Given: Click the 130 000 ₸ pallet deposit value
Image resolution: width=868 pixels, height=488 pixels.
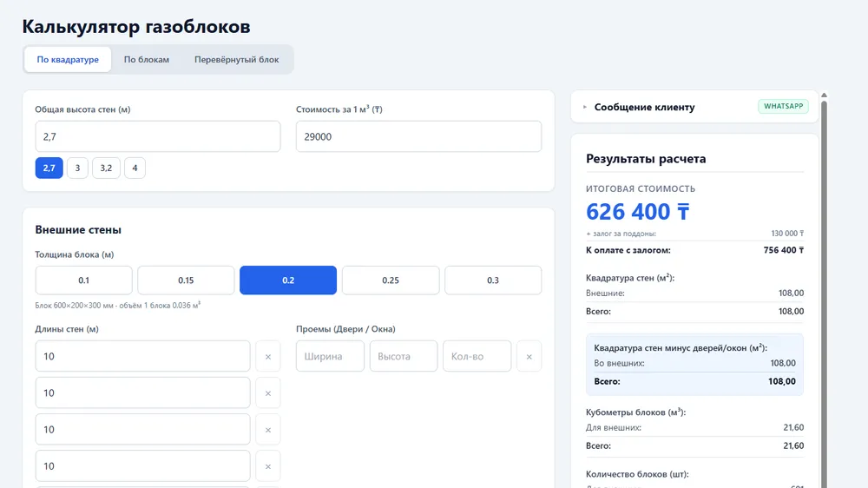Looking at the screenshot, I should tap(787, 234).
